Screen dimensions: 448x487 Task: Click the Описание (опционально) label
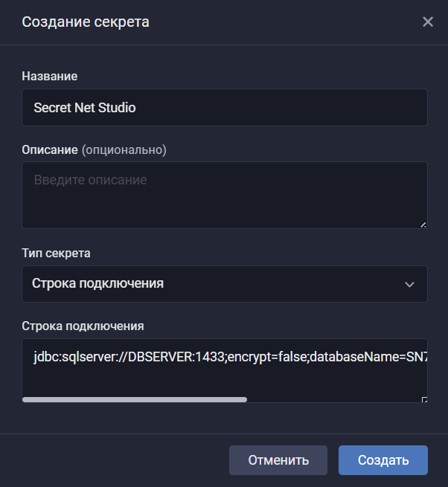pos(94,149)
